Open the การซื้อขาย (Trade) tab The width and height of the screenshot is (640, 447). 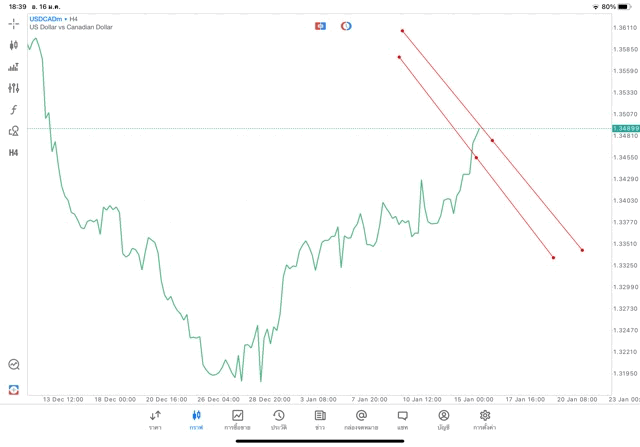(x=237, y=419)
